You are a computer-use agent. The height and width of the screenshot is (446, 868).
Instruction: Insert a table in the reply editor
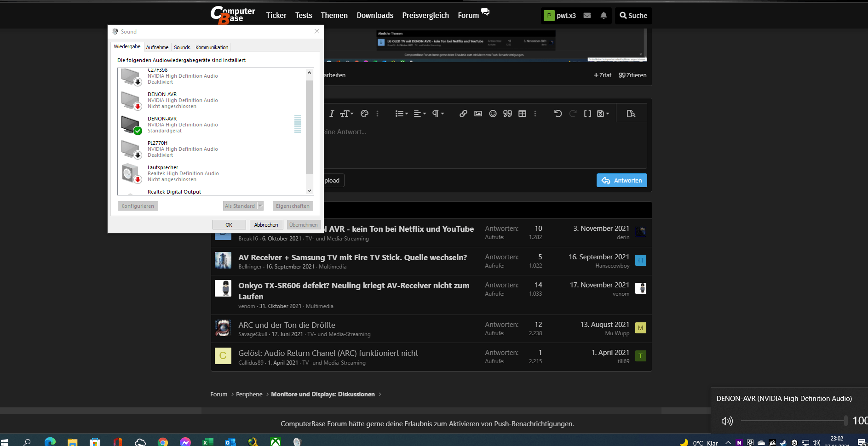pos(522,114)
